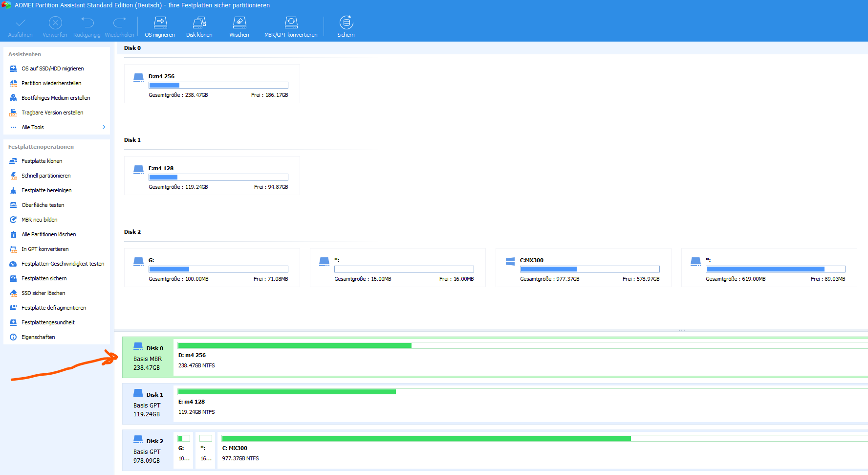Screen dimensions: 868x475
Task: Select the D:m4 256 partition card
Action: pyautogui.click(x=212, y=84)
